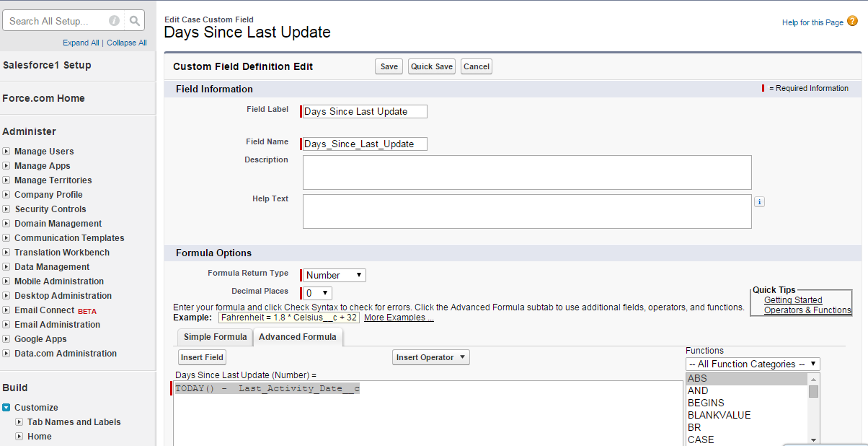Open the Formula Return Type dropdown
The height and width of the screenshot is (446, 868).
334,275
